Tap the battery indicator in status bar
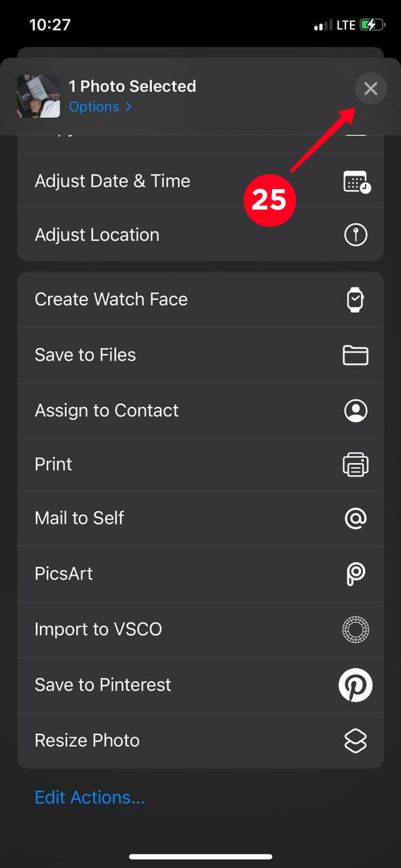The width and height of the screenshot is (401, 868). (x=373, y=25)
